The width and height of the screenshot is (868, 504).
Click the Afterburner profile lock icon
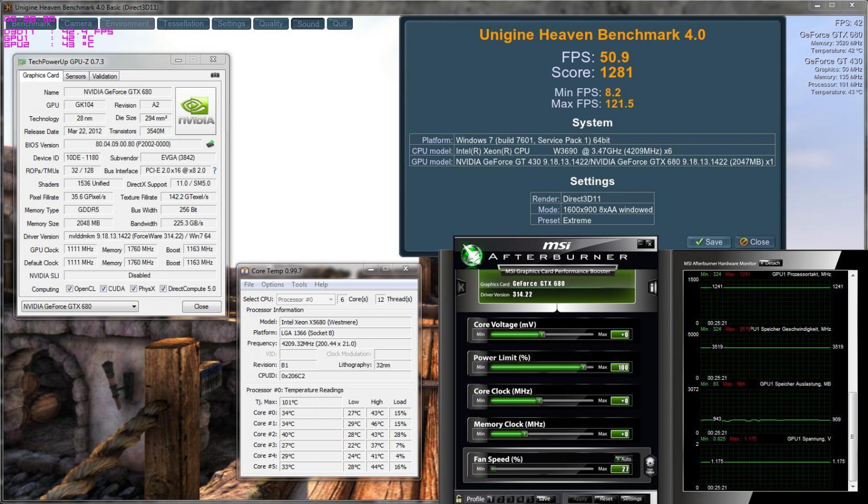point(459,499)
